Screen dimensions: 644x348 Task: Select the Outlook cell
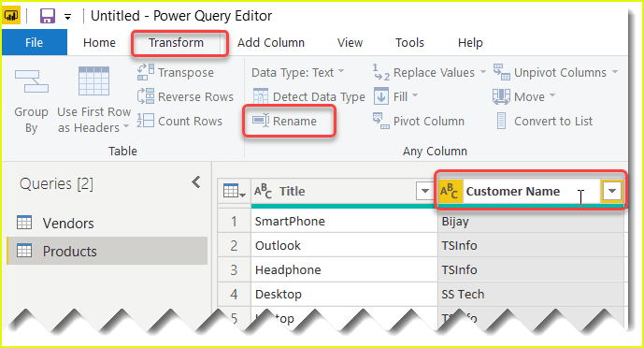click(344, 245)
